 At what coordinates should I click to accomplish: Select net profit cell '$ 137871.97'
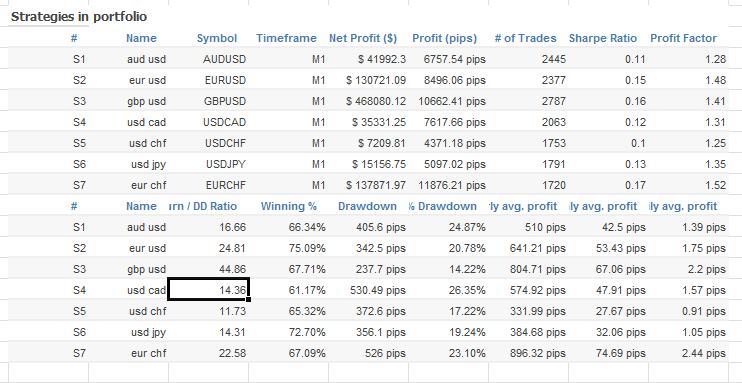[x=376, y=185]
